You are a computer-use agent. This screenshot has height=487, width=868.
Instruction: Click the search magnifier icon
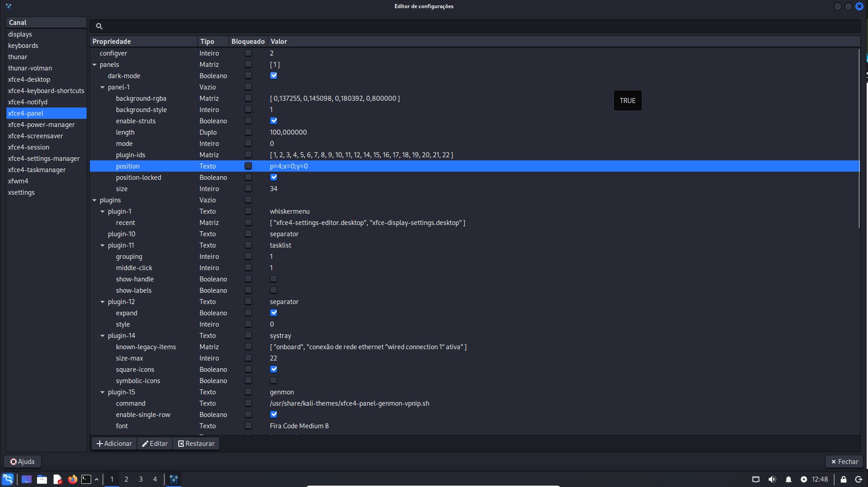tap(99, 26)
